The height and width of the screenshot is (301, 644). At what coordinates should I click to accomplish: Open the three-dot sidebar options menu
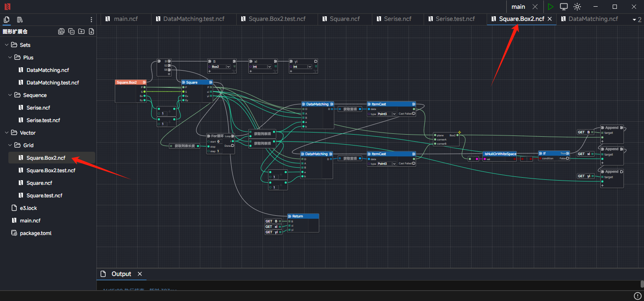pos(91,20)
